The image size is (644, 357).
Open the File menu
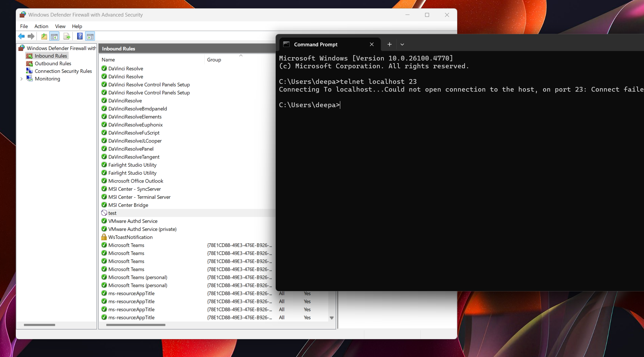coord(24,26)
